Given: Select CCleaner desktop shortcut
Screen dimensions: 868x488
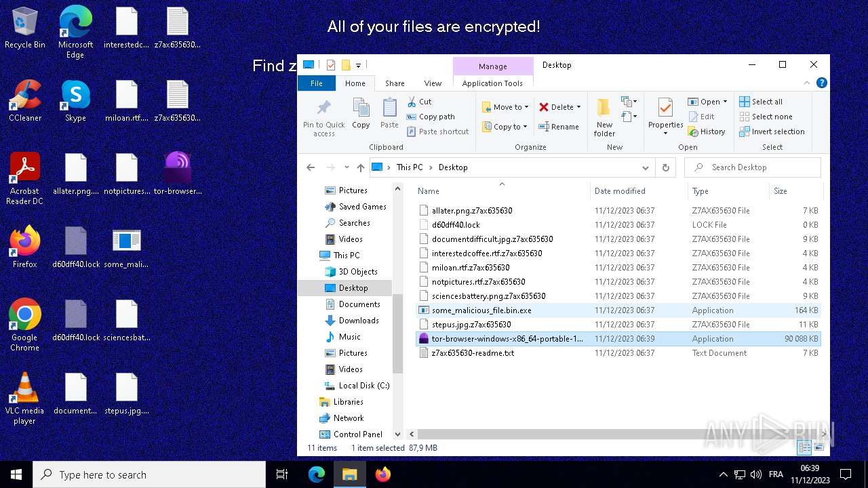Looking at the screenshot, I should coord(25,101).
